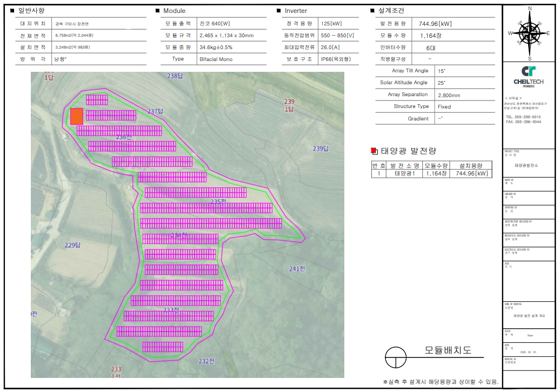Click the black bullet before 설계조건 heading
The width and height of the screenshot is (560, 392).
pos(372,11)
